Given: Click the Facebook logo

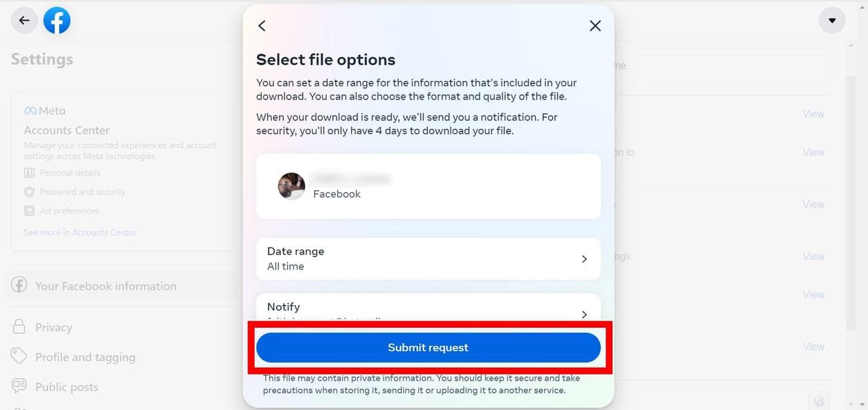Looking at the screenshot, I should (x=57, y=20).
